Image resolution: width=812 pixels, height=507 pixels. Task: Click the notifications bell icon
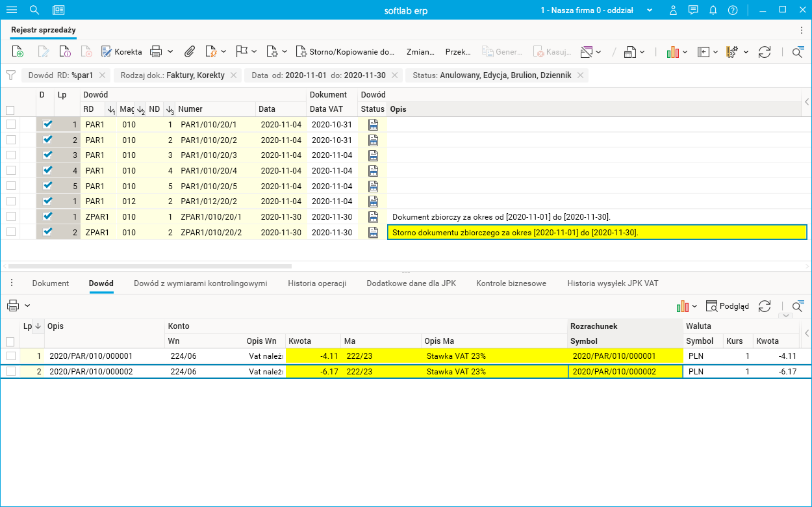[713, 10]
